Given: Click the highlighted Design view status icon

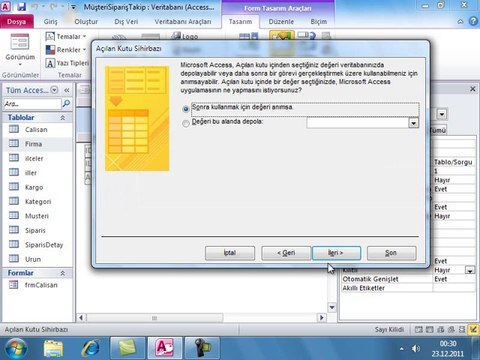Looking at the screenshot, I should click(473, 330).
